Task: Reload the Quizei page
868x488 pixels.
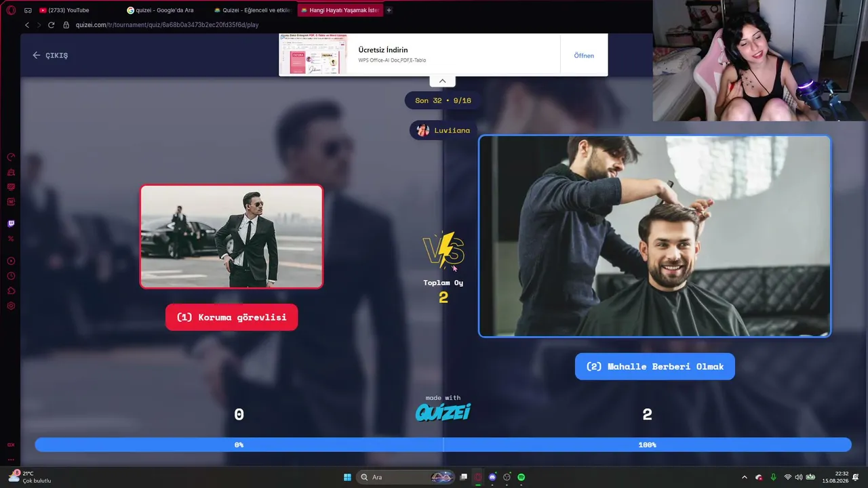Action: (51, 25)
